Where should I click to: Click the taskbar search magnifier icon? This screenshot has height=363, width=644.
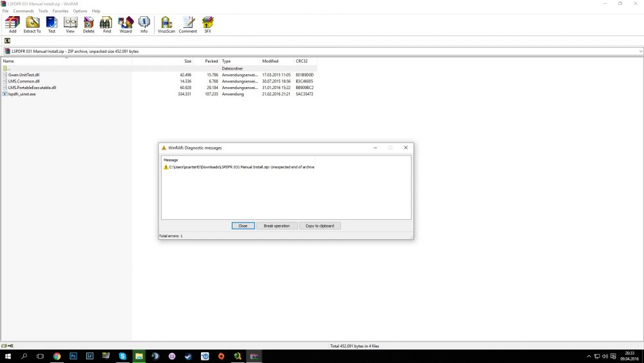24,357
